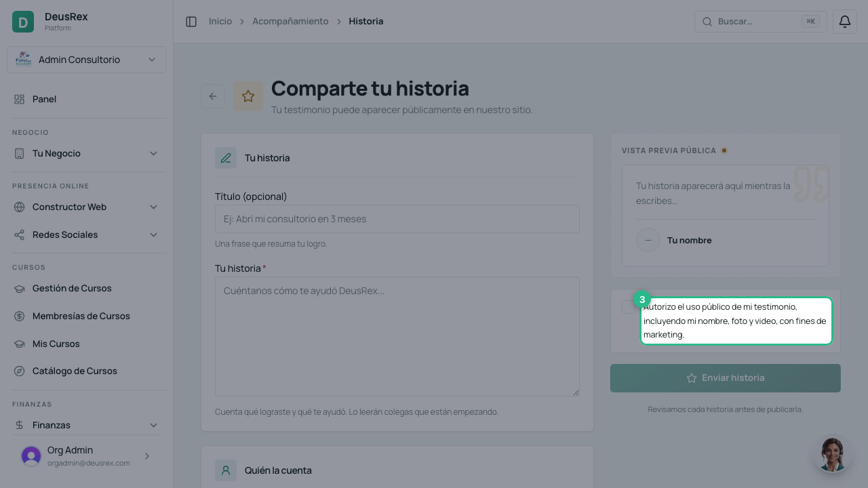This screenshot has height=488, width=868.
Task: Select Redes Sociales in sidebar
Action: coord(86,235)
